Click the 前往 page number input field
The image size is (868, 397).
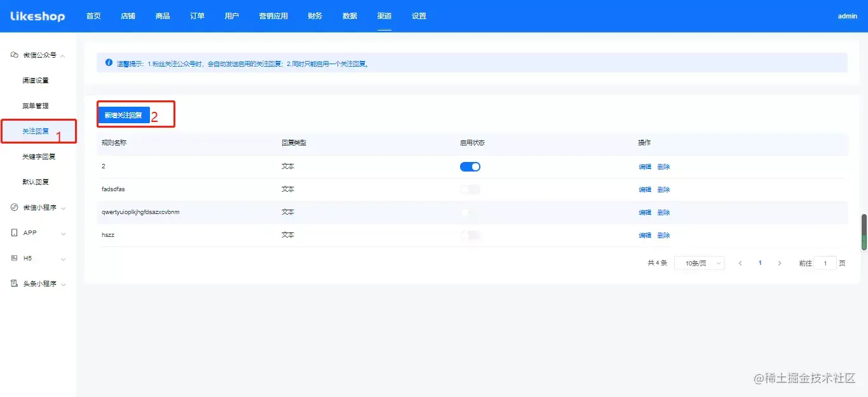(825, 263)
